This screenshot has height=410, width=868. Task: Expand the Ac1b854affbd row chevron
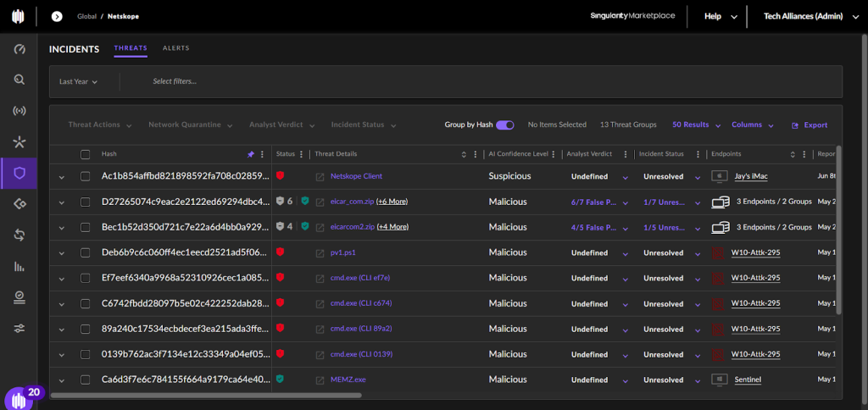tap(61, 177)
